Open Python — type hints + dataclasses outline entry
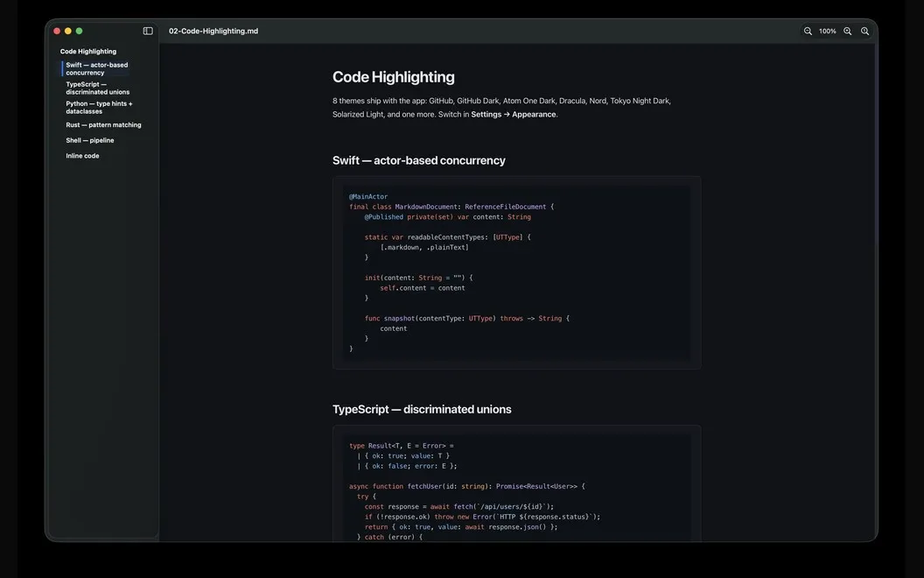924x578 pixels. click(x=99, y=108)
